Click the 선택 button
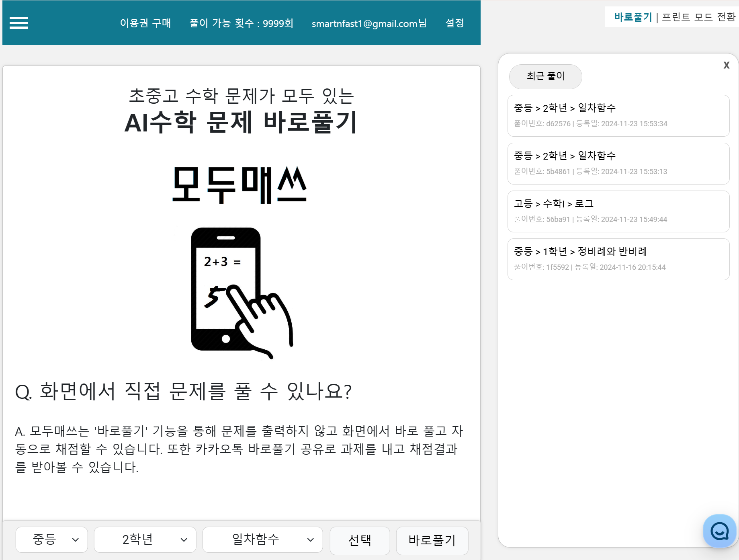 [360, 540]
